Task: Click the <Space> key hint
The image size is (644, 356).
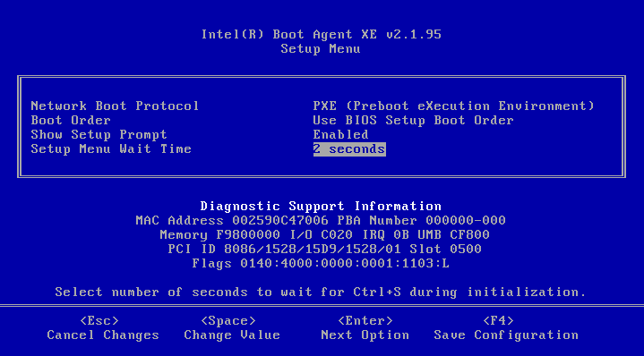Action: point(228,320)
